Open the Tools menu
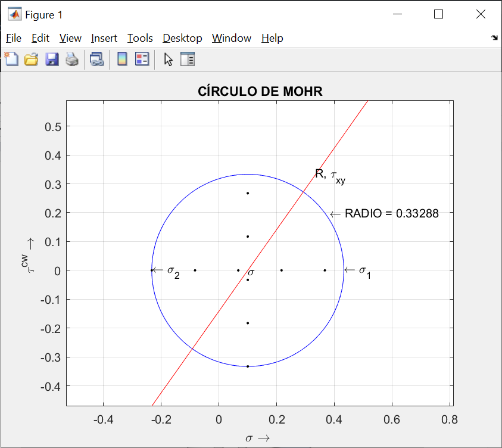Viewport: 502px width, 448px height. (x=140, y=38)
